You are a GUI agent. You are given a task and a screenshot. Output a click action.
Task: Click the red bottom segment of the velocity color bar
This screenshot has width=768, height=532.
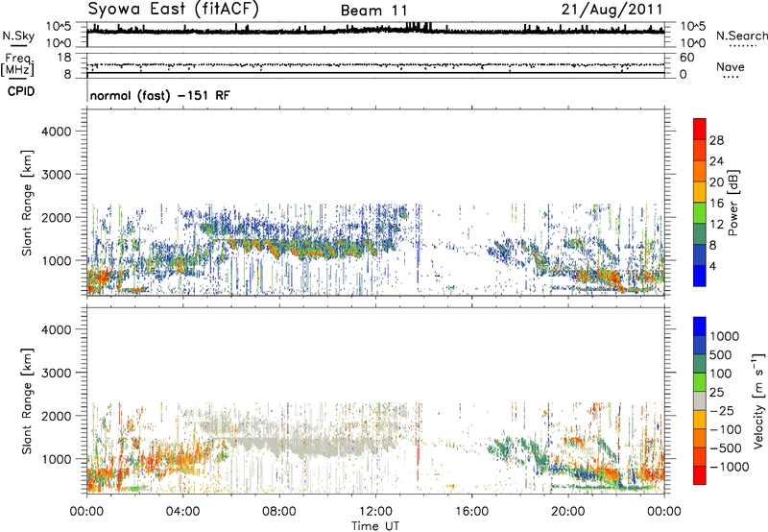pyautogui.click(x=700, y=475)
